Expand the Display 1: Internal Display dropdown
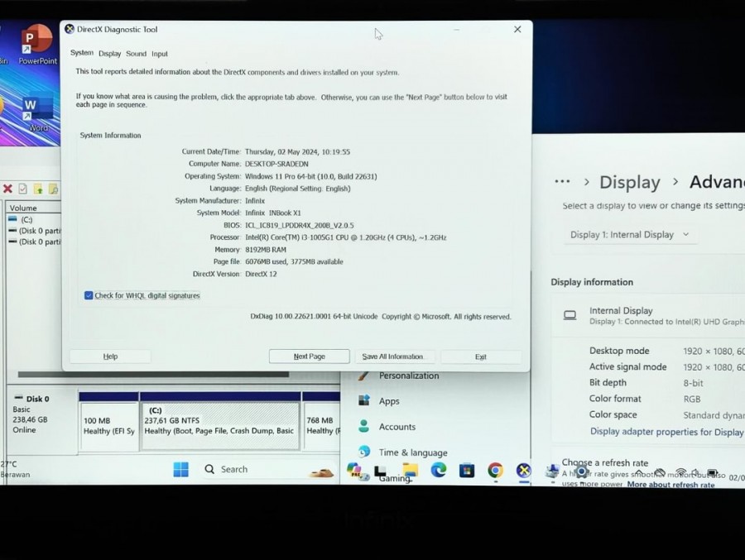 (630, 235)
